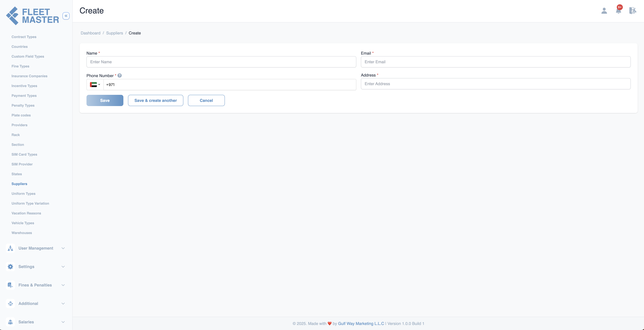Open SIM Card Types page

tap(24, 154)
